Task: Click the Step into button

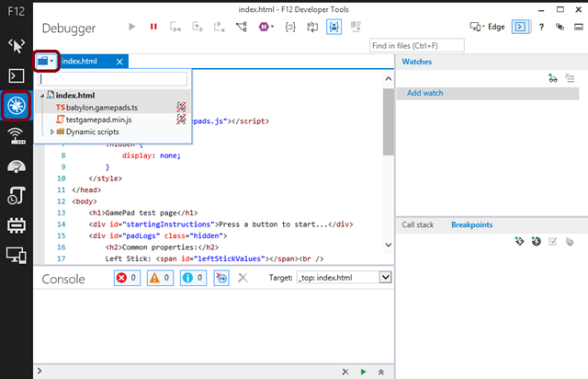Action: (175, 27)
